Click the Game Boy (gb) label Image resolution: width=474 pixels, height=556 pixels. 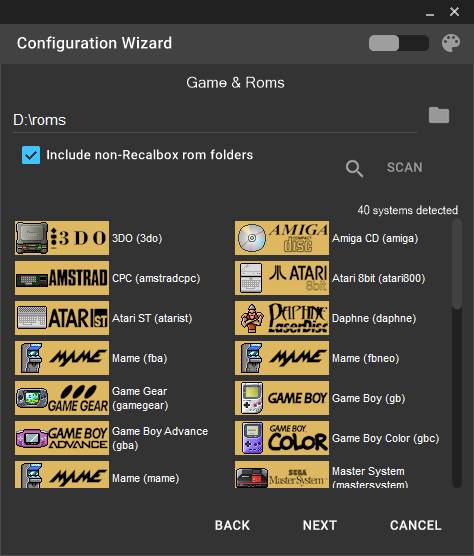coord(368,399)
